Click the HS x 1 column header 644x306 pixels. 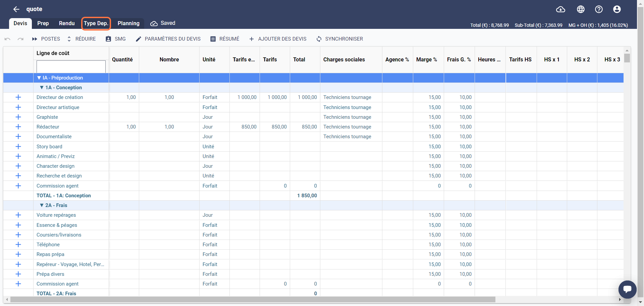[552, 60]
